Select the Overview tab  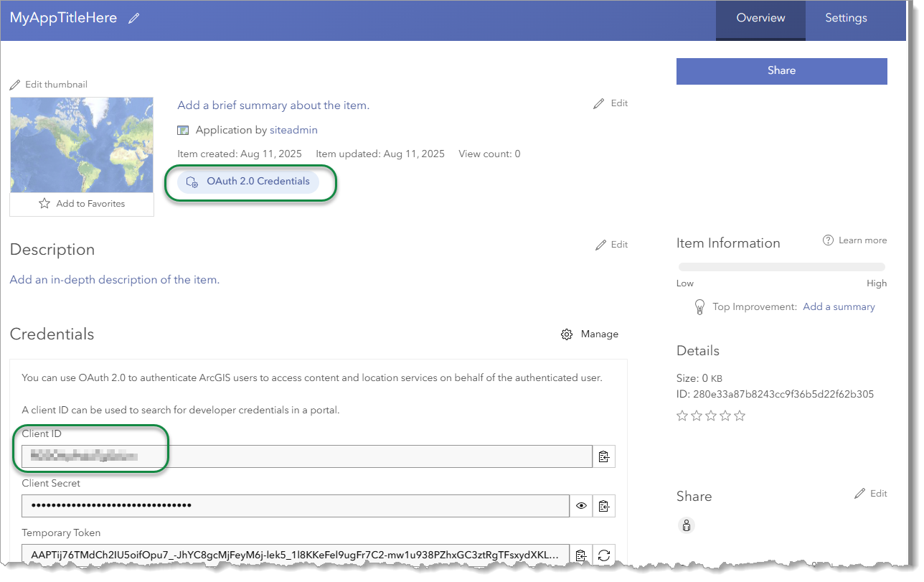[760, 19]
